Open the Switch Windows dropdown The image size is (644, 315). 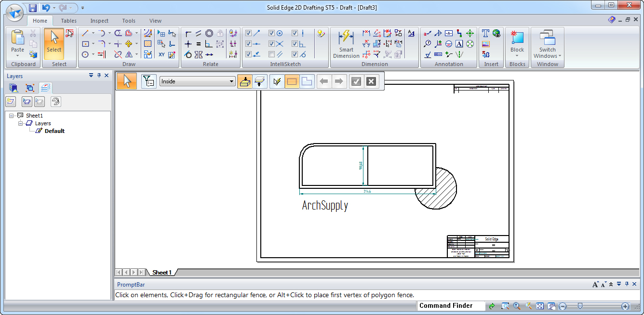[560, 56]
